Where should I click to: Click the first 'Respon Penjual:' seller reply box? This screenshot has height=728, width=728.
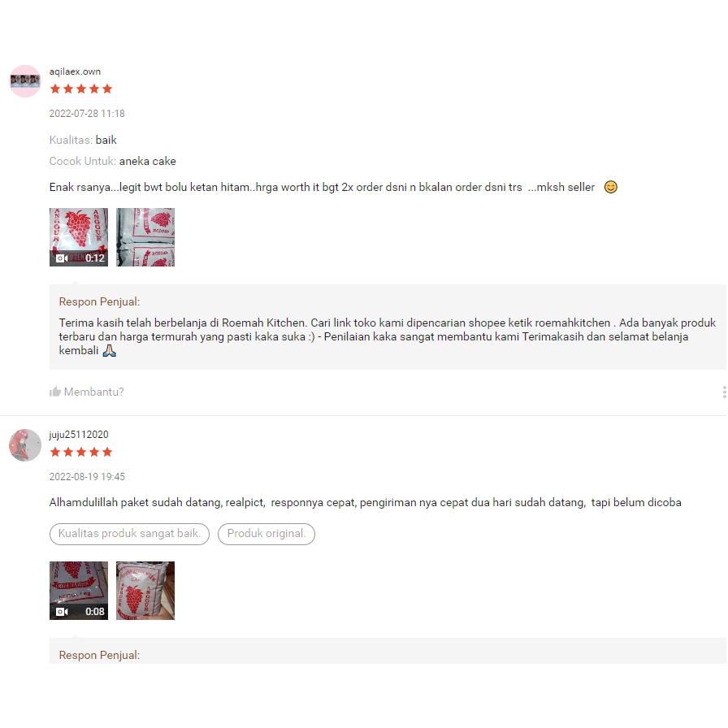tap(388, 327)
